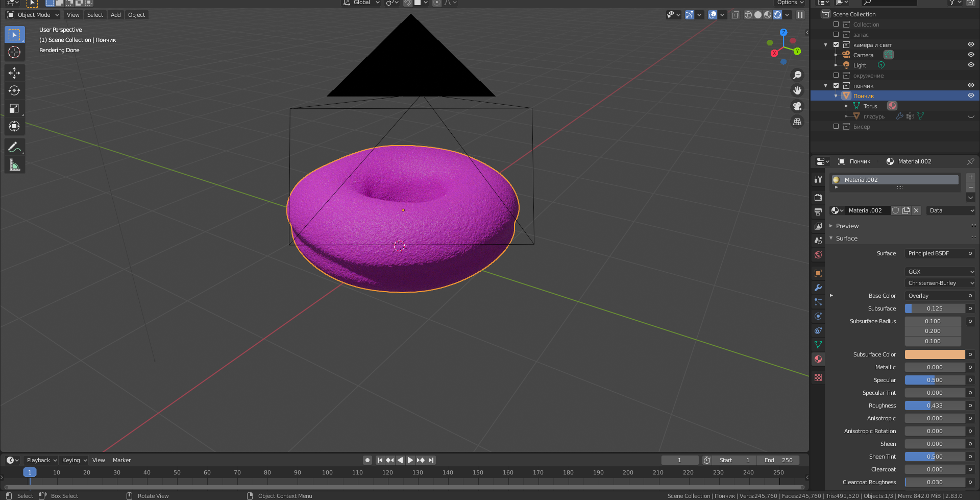Screen dimensions: 980x500
Task: Open the Output properties tab
Action: [x=818, y=211]
